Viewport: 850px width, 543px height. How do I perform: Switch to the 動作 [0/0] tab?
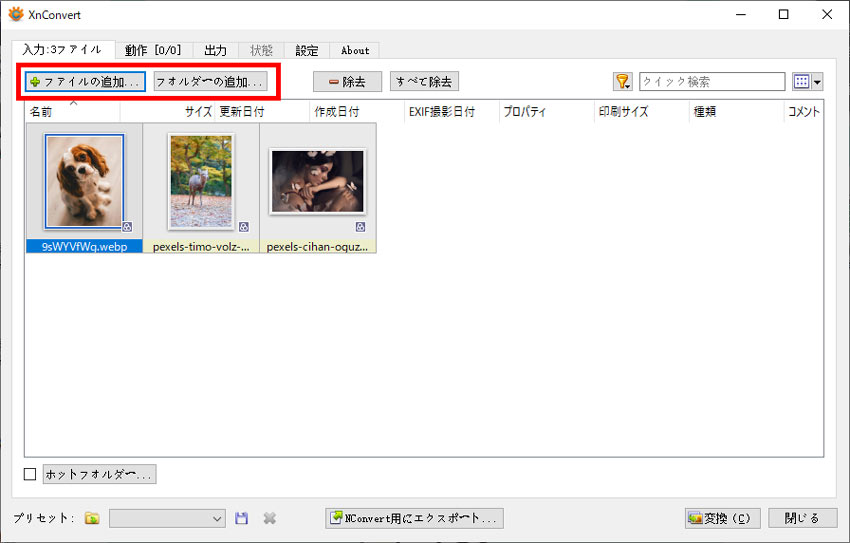click(153, 50)
